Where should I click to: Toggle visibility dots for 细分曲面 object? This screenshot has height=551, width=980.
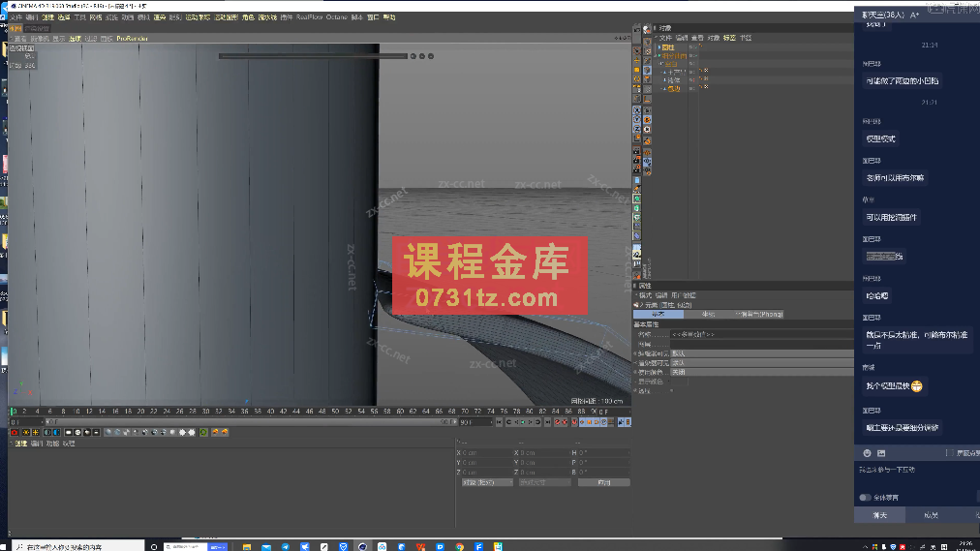click(x=693, y=55)
